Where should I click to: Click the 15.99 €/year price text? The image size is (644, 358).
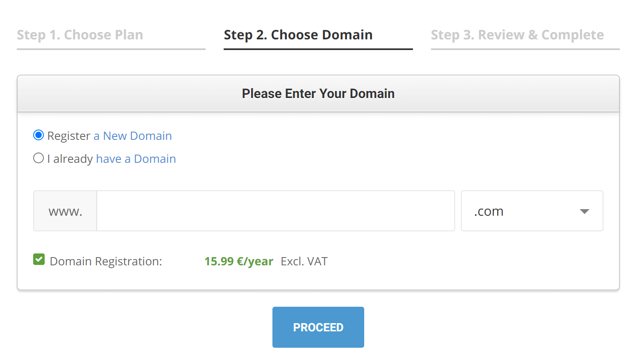239,261
